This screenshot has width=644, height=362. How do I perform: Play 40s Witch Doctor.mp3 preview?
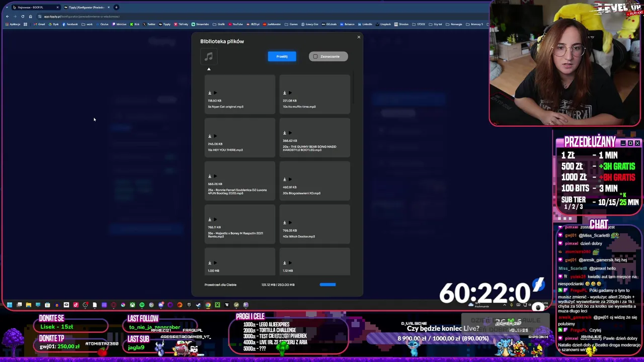pyautogui.click(x=290, y=223)
